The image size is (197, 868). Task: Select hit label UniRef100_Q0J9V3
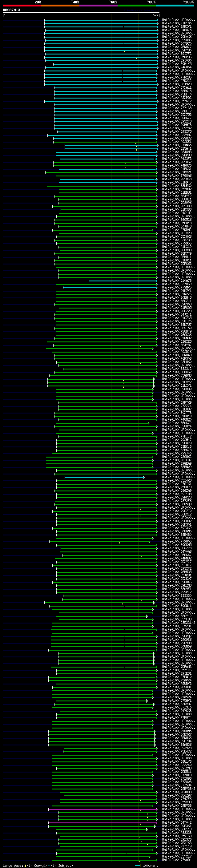tap(177, 84)
